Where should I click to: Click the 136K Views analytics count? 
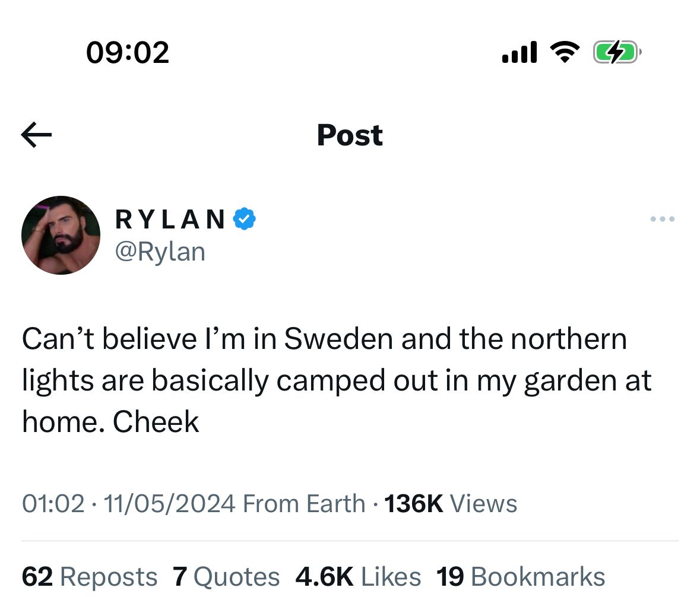pos(451,504)
